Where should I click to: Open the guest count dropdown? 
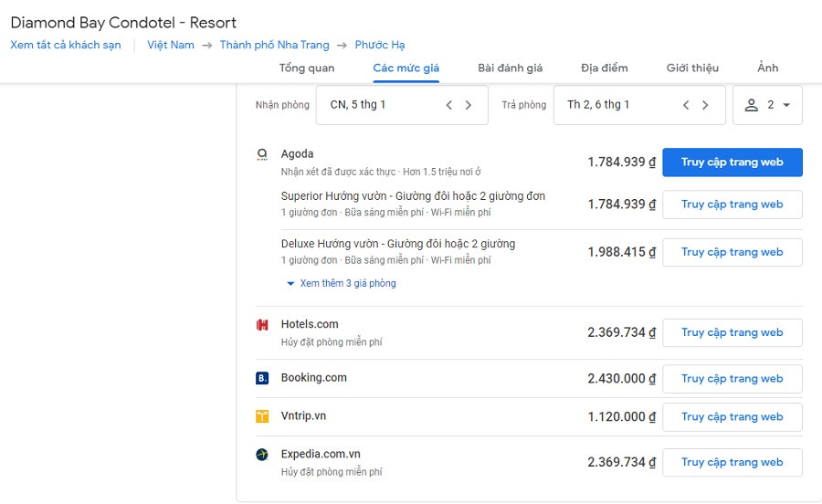pos(767,105)
